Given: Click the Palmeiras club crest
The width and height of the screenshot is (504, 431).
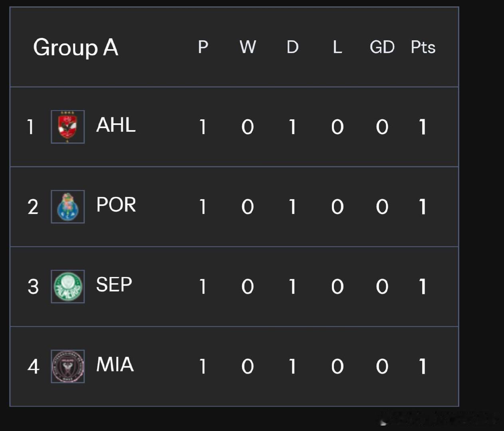Looking at the screenshot, I should 67,287.
